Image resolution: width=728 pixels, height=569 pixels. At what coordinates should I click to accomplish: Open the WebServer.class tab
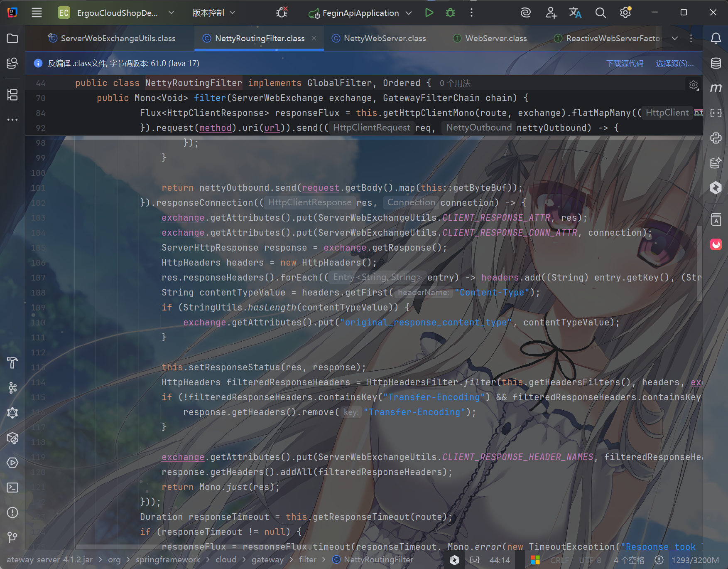490,38
